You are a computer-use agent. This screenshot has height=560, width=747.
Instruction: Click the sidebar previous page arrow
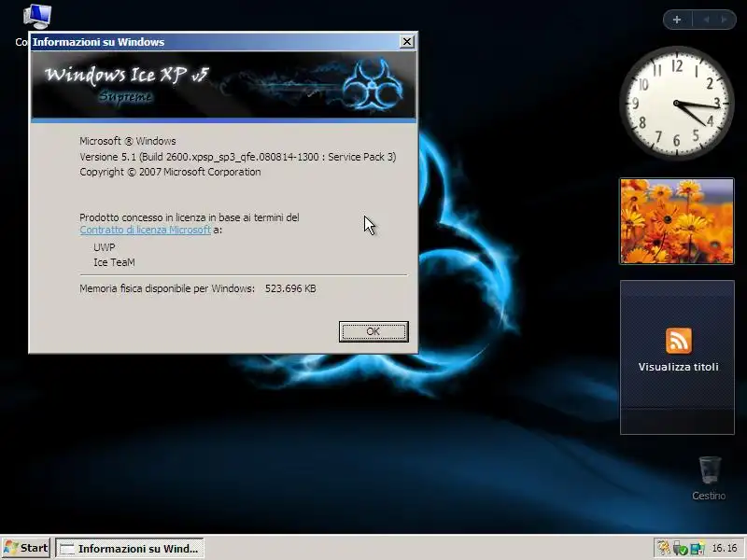coord(707,20)
